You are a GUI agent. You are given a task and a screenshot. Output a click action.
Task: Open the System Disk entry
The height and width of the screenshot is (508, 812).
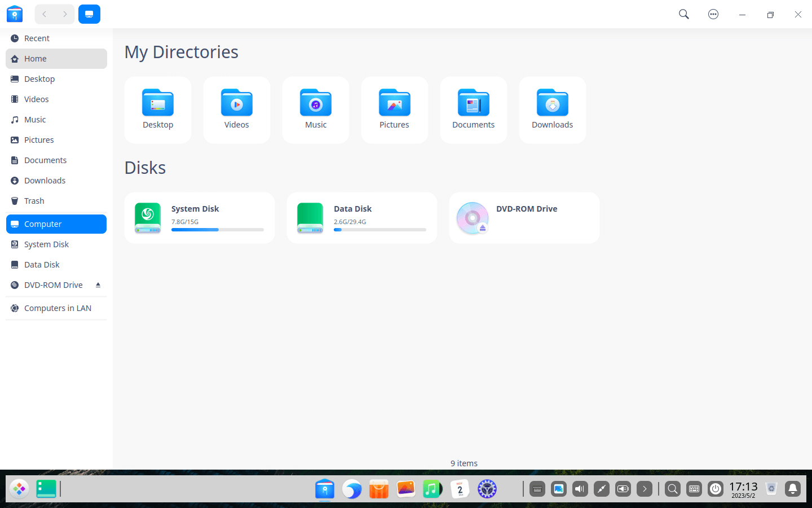click(199, 218)
